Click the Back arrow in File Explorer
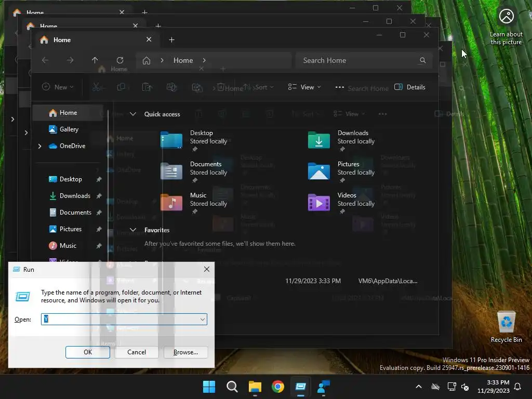Screen dimensions: 532x399 (45, 60)
